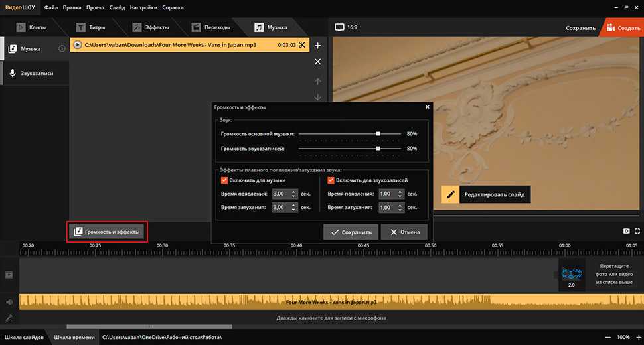Screen dimensions: 644x345
Task: Add a new music file with plus icon
Action: point(317,46)
